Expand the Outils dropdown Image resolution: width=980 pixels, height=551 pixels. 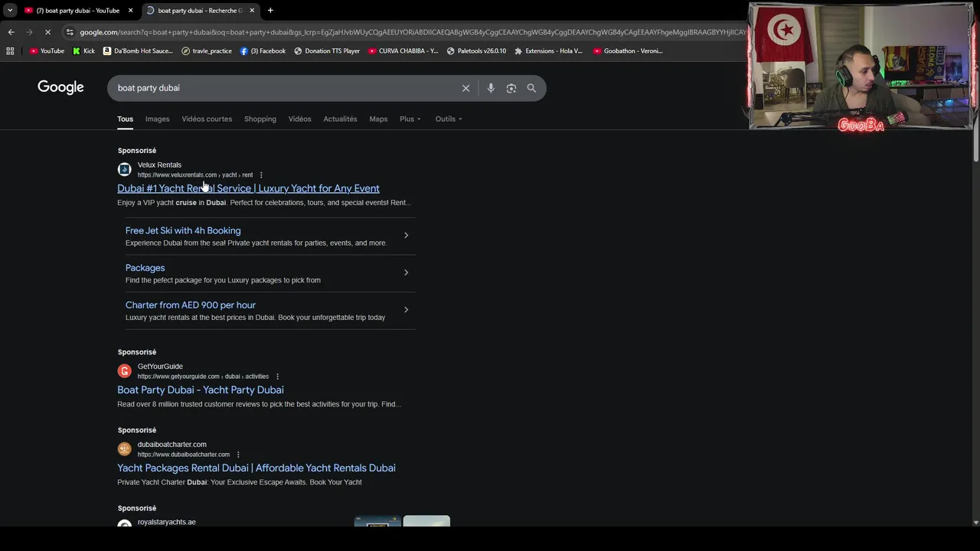point(449,119)
